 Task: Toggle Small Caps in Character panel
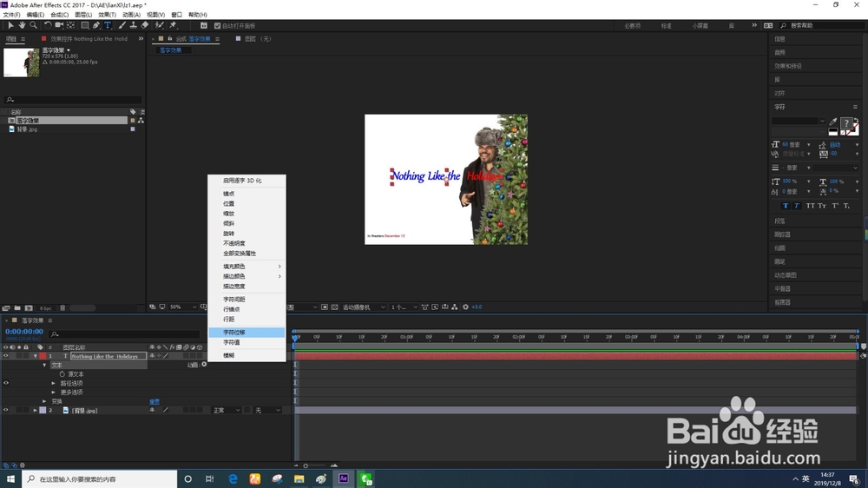822,206
